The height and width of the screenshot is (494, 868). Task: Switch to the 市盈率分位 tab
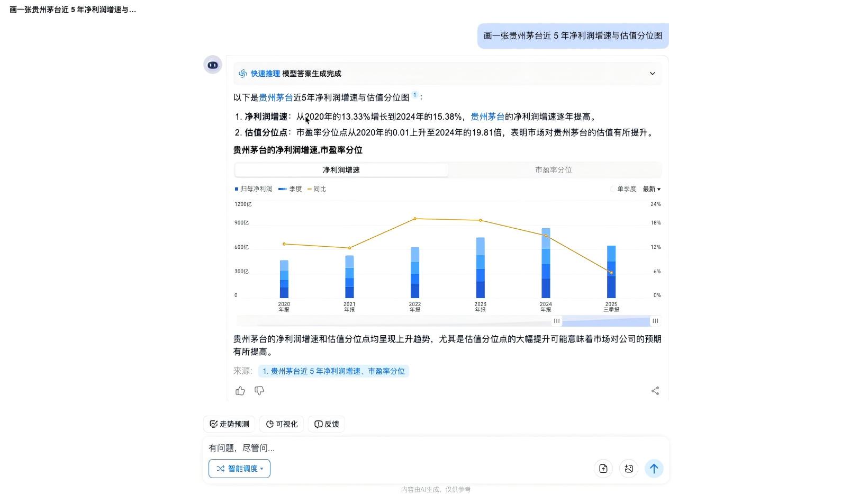coord(554,170)
